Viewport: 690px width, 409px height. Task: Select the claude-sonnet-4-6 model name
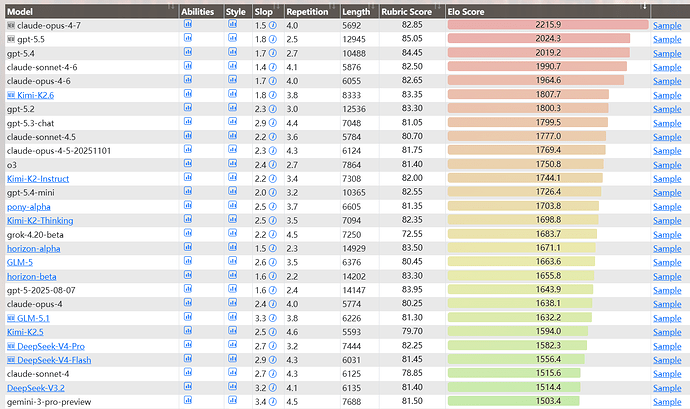click(42, 67)
